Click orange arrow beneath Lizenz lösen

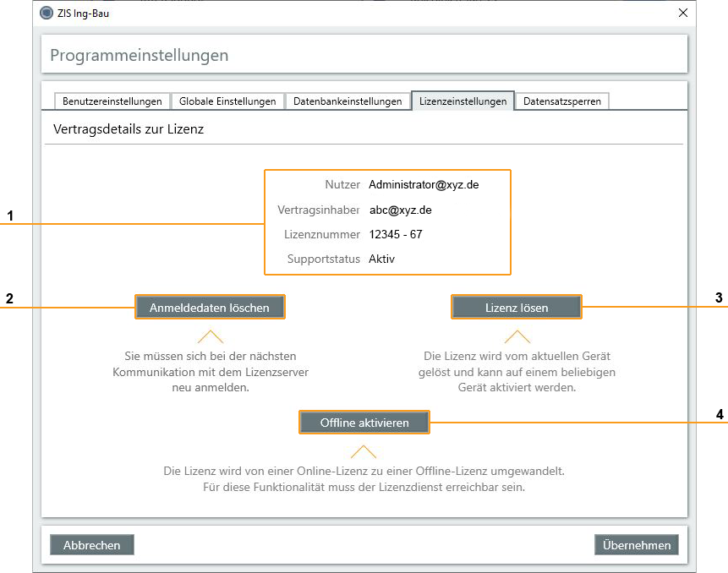[x=517, y=336]
